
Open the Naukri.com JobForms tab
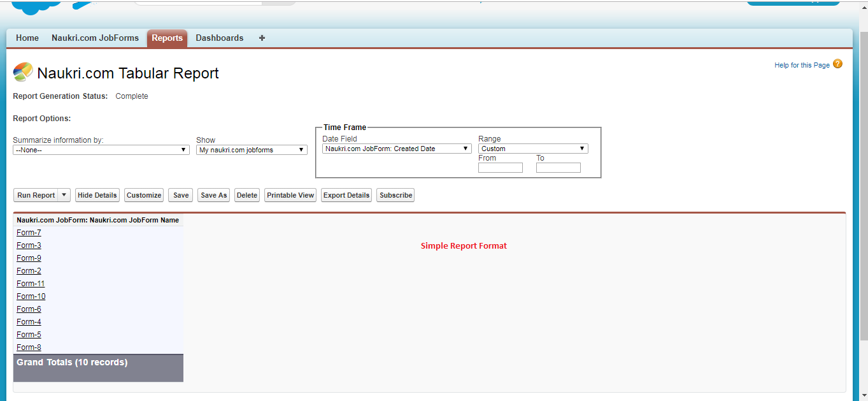pos(94,38)
